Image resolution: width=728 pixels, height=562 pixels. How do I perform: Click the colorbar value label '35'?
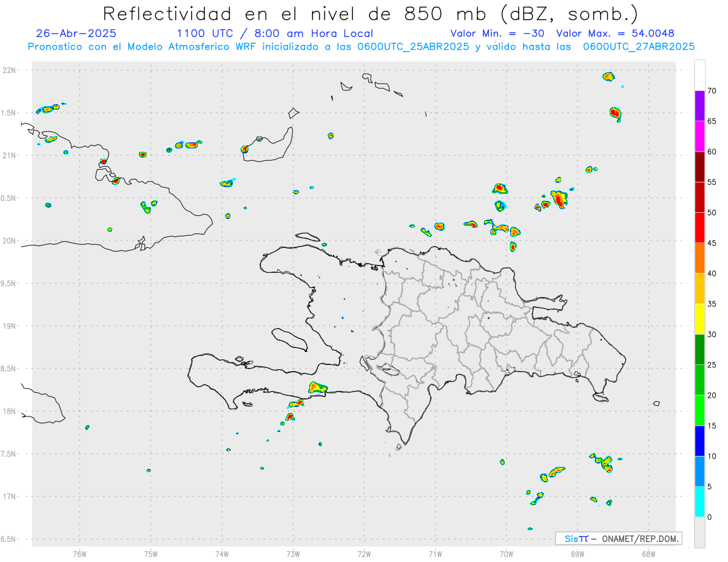click(712, 304)
